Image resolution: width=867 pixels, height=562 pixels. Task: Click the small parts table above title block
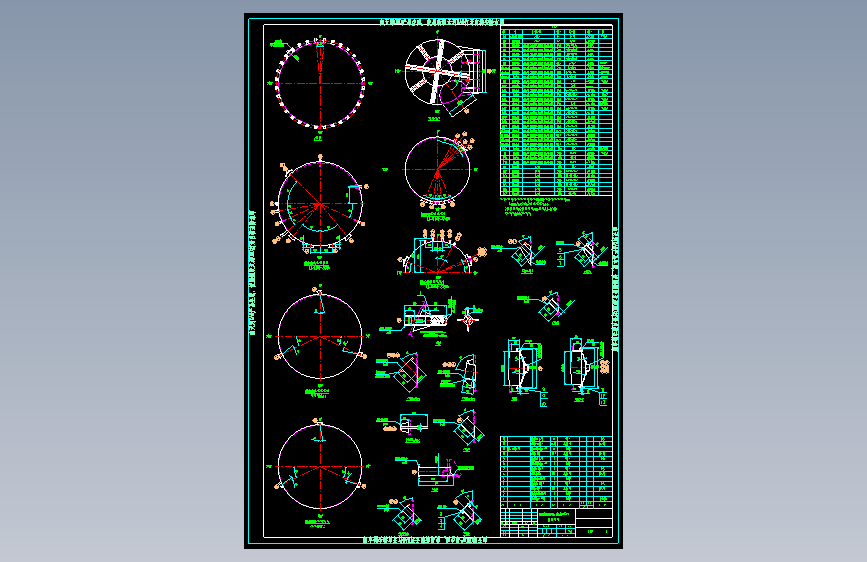[x=556, y=472]
